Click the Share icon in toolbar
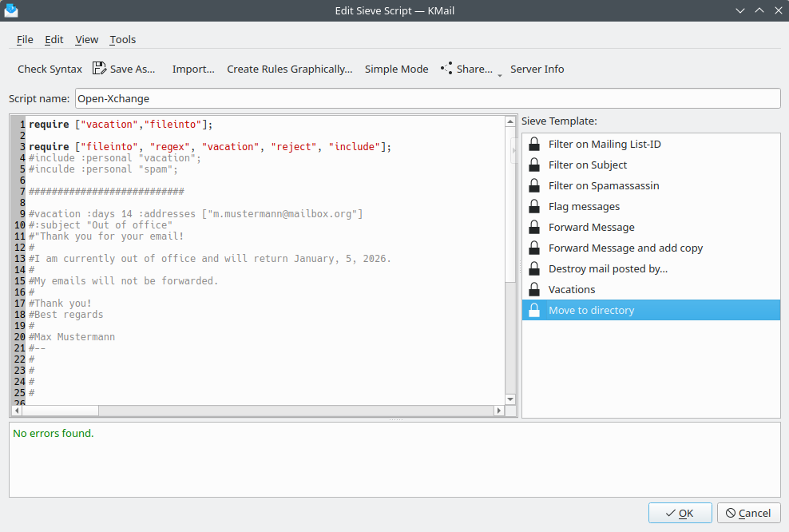 [446, 69]
